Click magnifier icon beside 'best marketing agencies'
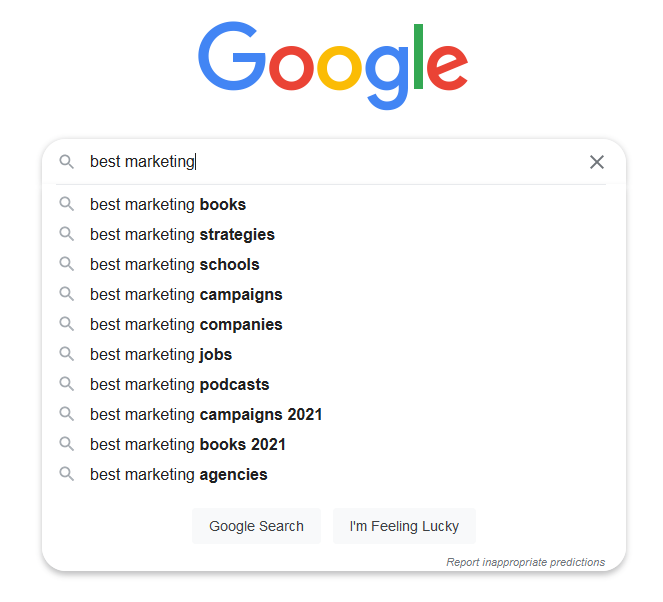663x602 pixels. [x=66, y=474]
